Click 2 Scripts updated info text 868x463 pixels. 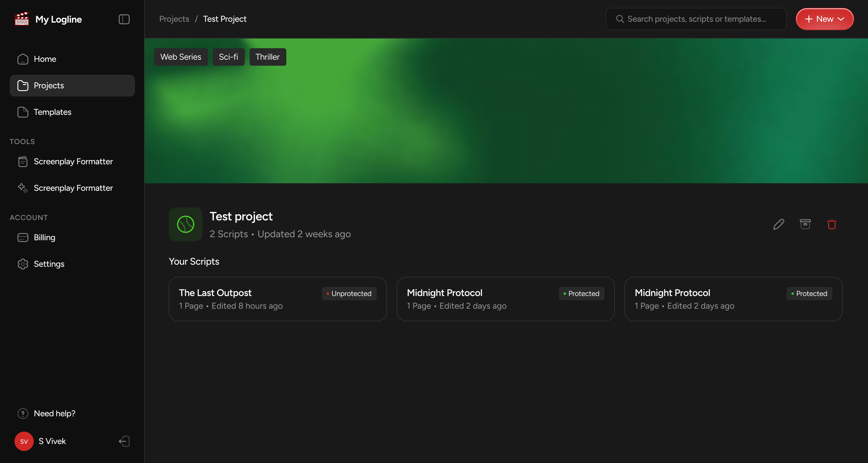click(280, 234)
